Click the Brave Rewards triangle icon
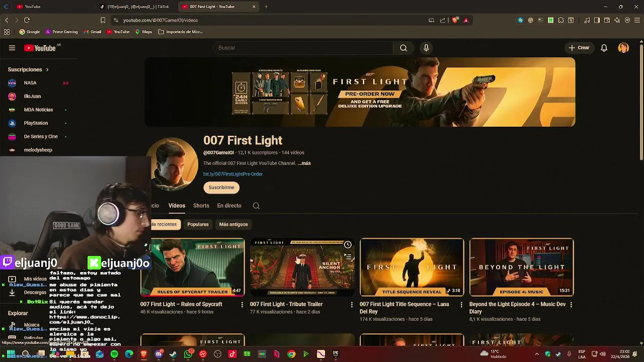The width and height of the screenshot is (644, 362). [x=466, y=20]
